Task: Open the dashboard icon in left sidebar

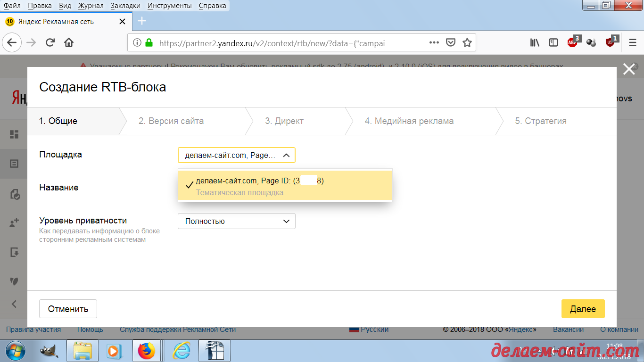Action: (14, 134)
